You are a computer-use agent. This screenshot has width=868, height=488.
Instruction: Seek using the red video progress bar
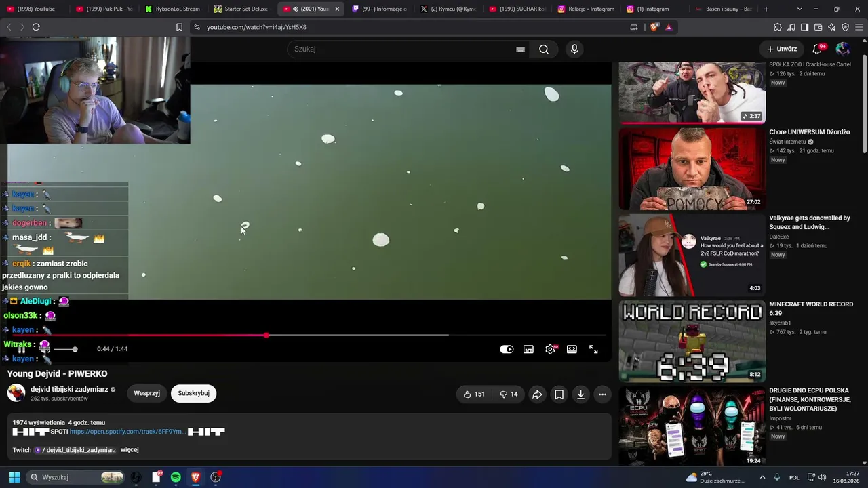click(x=309, y=335)
